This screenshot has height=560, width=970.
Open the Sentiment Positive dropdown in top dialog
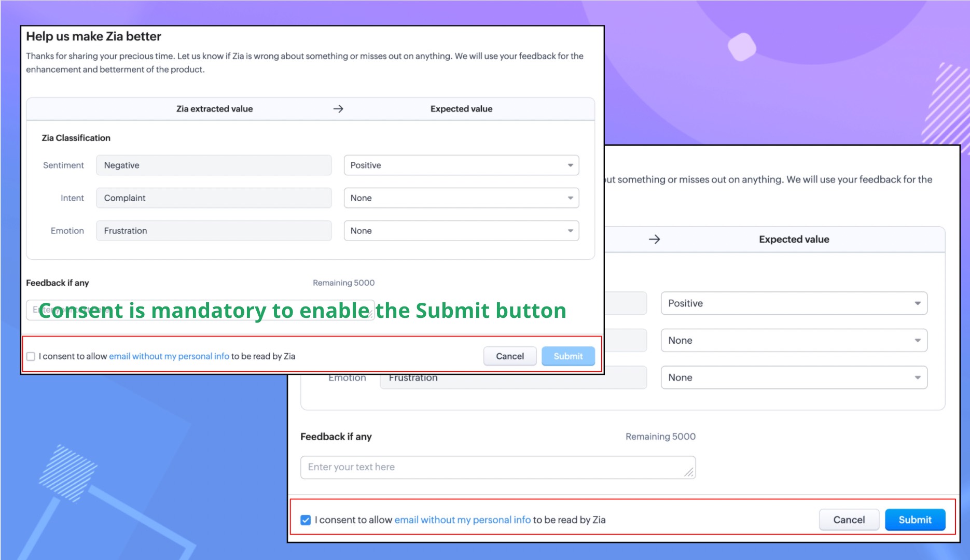coord(461,165)
